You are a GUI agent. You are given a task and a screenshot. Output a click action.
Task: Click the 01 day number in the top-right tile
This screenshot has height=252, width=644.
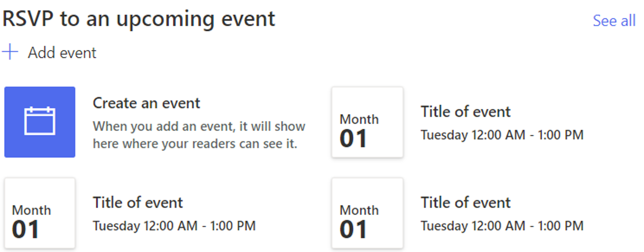click(x=353, y=139)
